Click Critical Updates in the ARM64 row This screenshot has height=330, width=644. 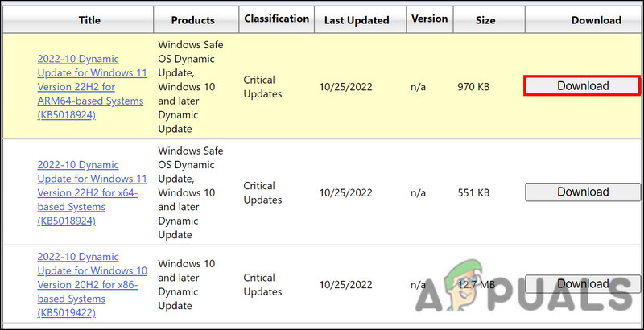coord(263,86)
